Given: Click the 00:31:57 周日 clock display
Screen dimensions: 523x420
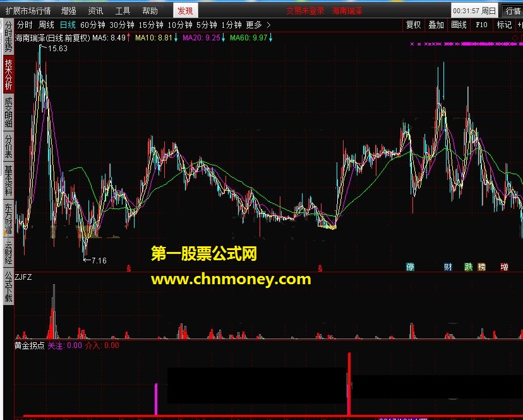Looking at the screenshot, I should pos(474,11).
